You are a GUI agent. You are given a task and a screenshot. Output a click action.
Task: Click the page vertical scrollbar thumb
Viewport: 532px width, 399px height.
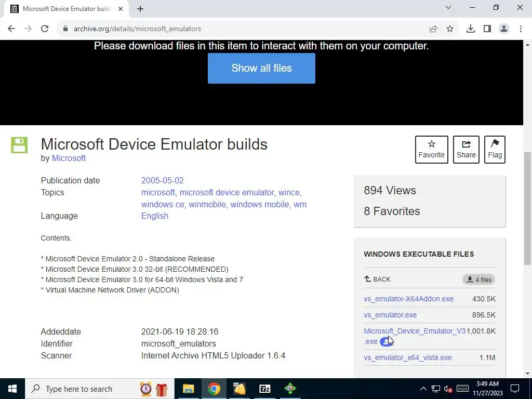click(x=528, y=209)
